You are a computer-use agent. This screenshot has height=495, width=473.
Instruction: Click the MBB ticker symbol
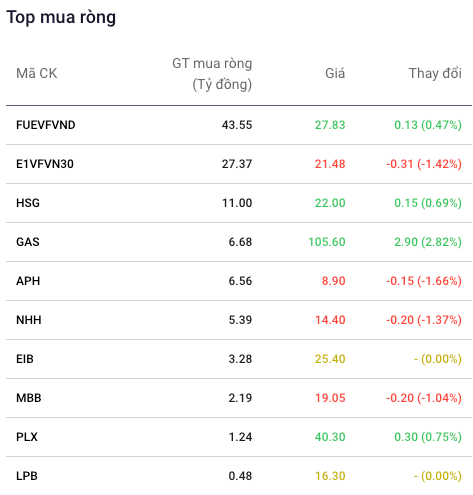coord(29,398)
